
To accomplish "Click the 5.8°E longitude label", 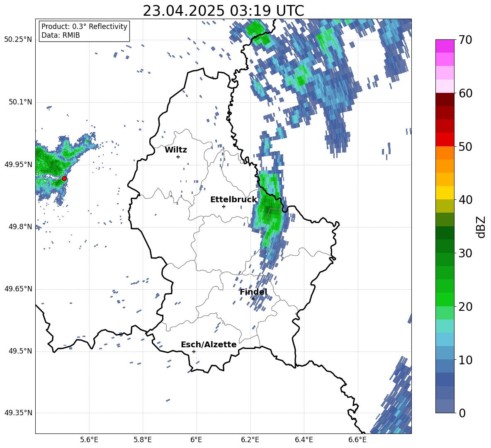I will click(143, 440).
